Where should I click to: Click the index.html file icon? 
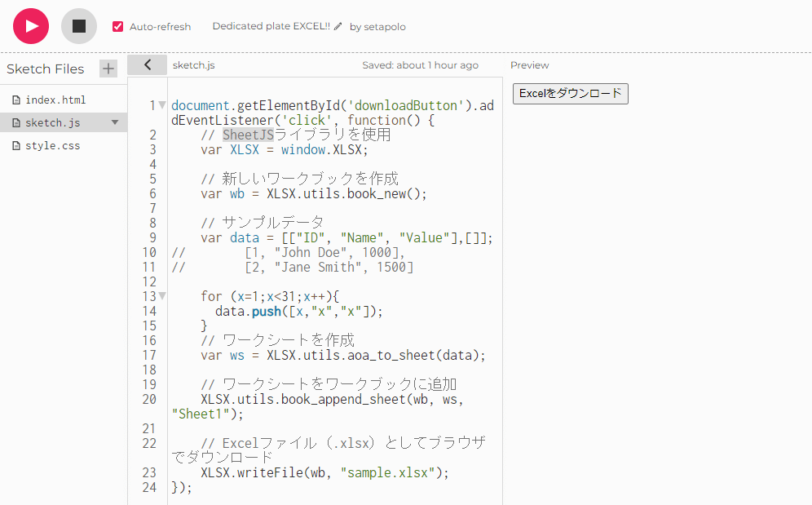[x=15, y=100]
